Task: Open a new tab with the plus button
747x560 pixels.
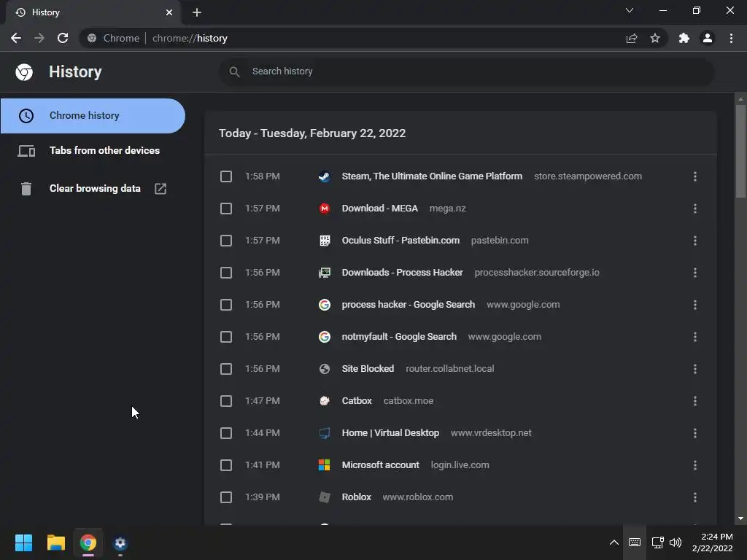Action: (197, 12)
